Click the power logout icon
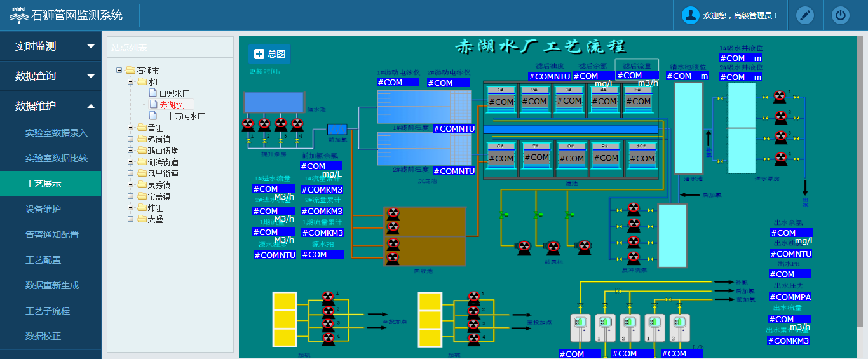 tap(841, 15)
